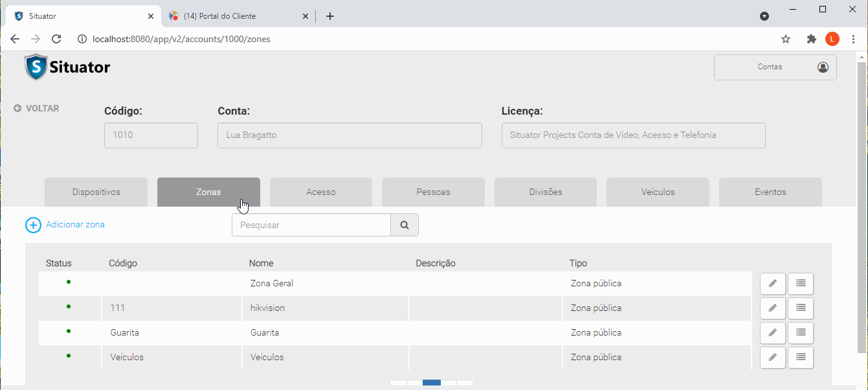
Task: Open list details for Veículos zone
Action: 801,358
